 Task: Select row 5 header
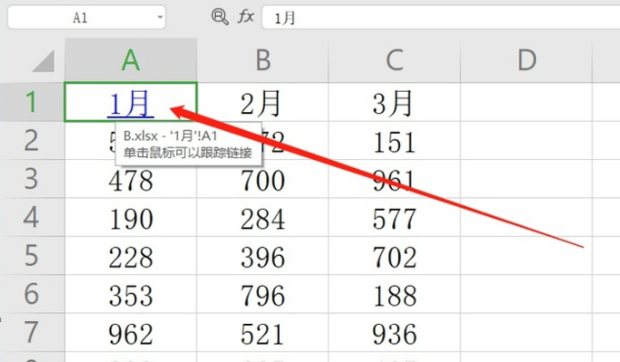[32, 255]
